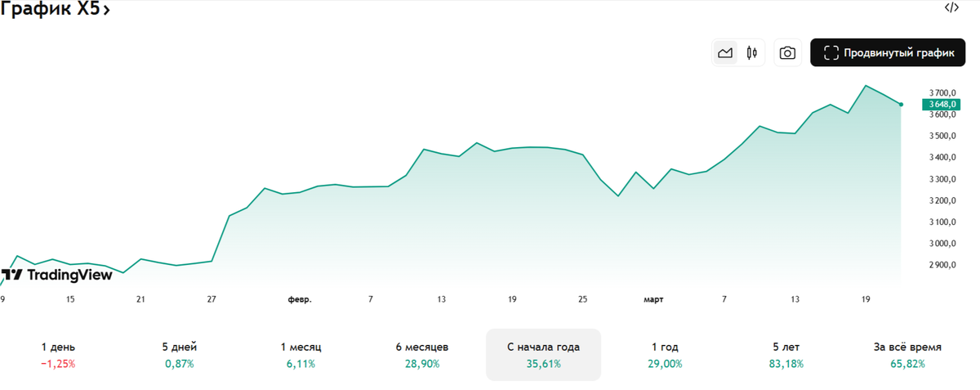The width and height of the screenshot is (980, 390).
Task: Open the Продвинутый график full chart
Action: point(888,53)
